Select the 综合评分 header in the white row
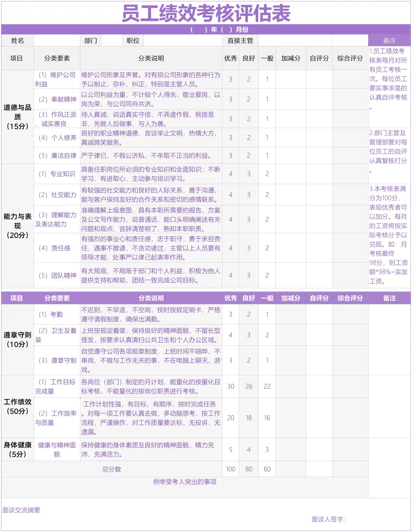412x532 pixels. pyautogui.click(x=350, y=58)
